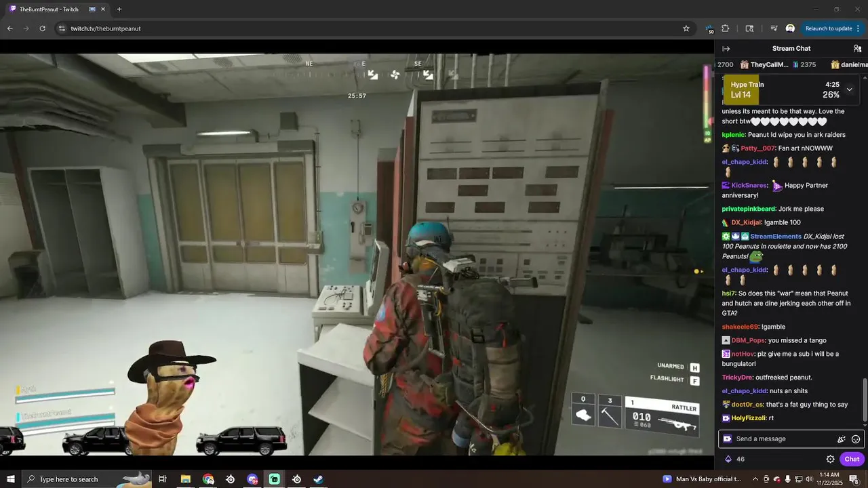This screenshot has width=868, height=488.
Task: Click gifter danielma in leaderboard
Action: pos(850,64)
